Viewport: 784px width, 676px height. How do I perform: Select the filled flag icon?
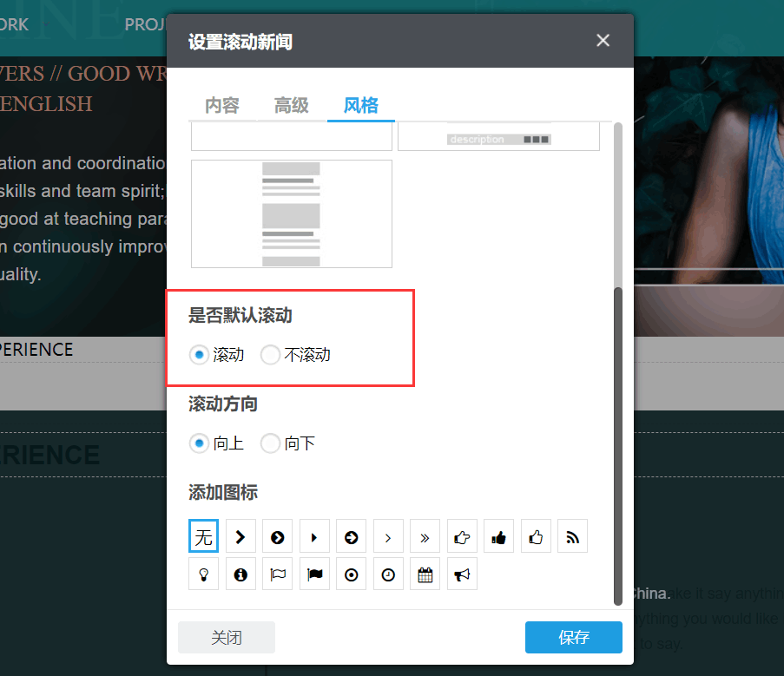click(314, 574)
